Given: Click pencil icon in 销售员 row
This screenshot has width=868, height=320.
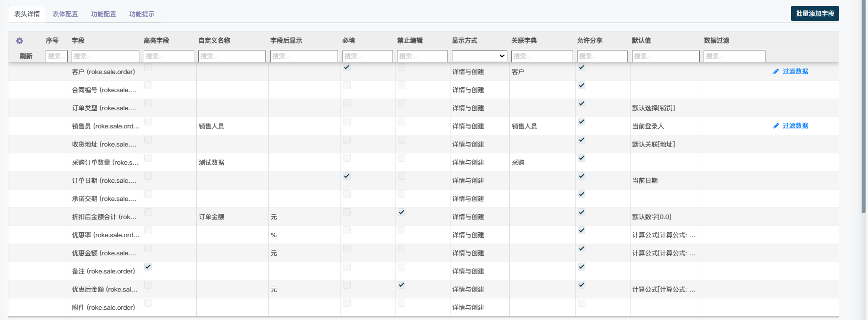Looking at the screenshot, I should (776, 126).
